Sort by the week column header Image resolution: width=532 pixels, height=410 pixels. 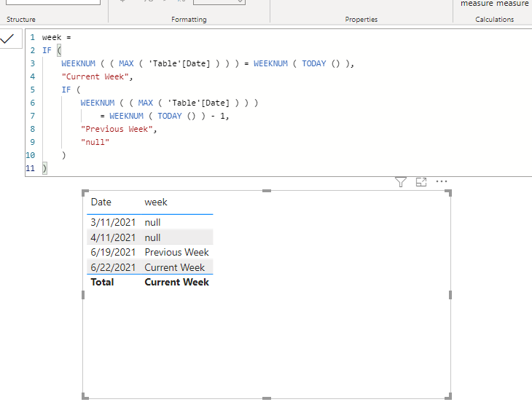(156, 202)
